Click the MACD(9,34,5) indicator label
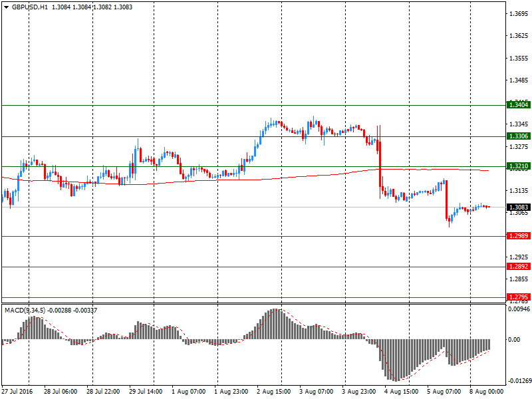This screenshot has height=399, width=532. pos(25,310)
